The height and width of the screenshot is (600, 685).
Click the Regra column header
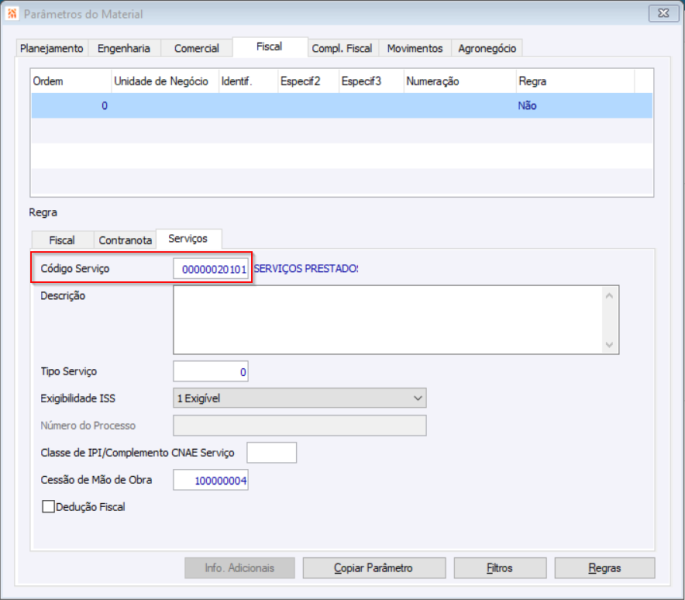pos(575,81)
